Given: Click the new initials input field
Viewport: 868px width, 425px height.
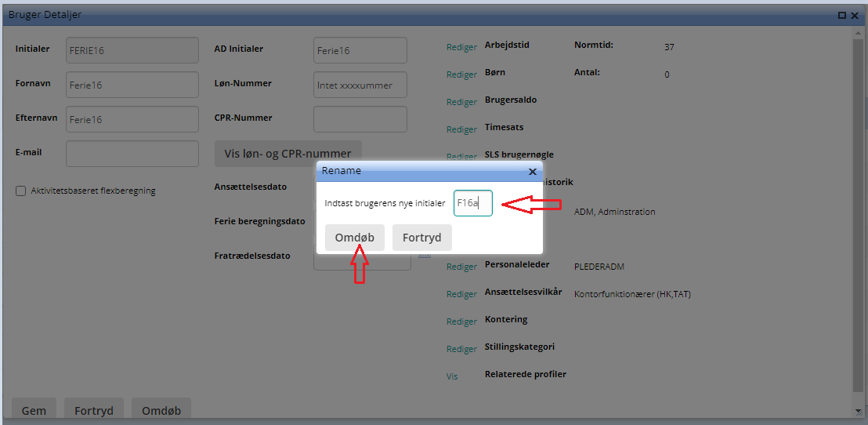Looking at the screenshot, I should pyautogui.click(x=472, y=203).
